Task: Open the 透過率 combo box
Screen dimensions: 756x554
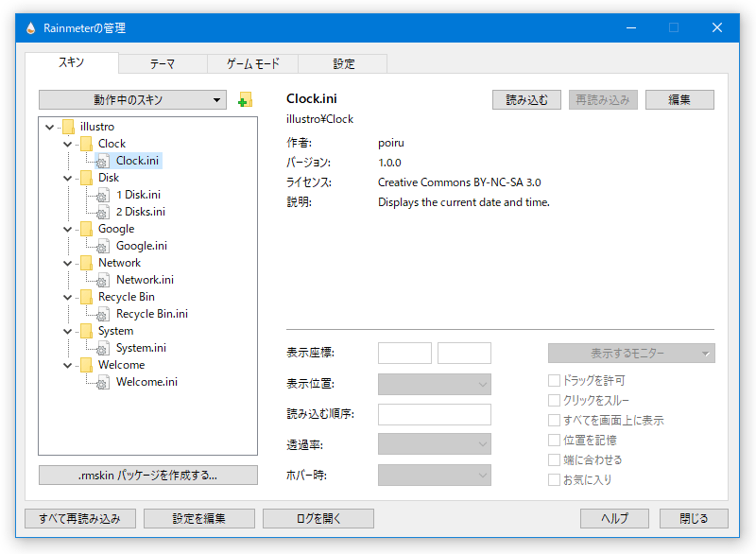Action: pyautogui.click(x=435, y=444)
